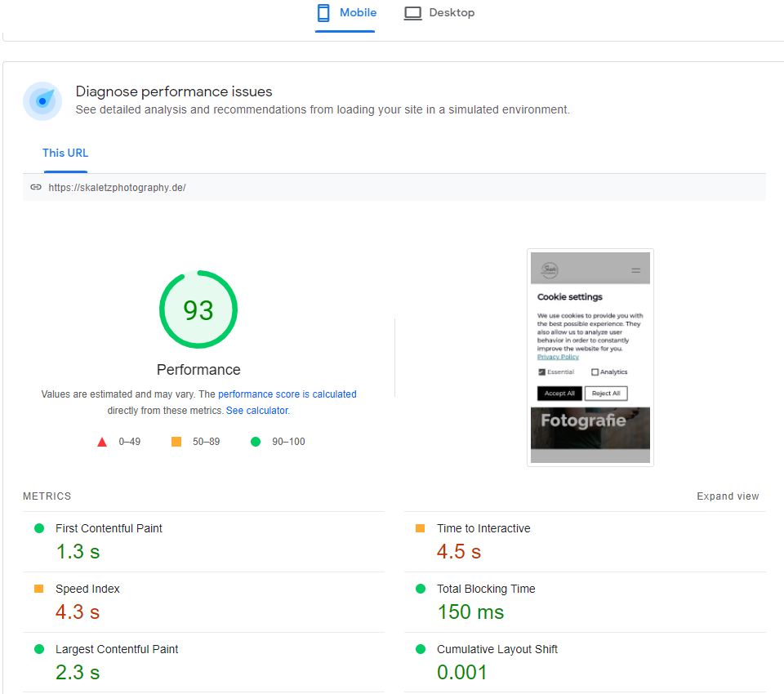This screenshot has height=694, width=784.
Task: Click the orange square beside Time to Interactive
Action: (x=420, y=528)
